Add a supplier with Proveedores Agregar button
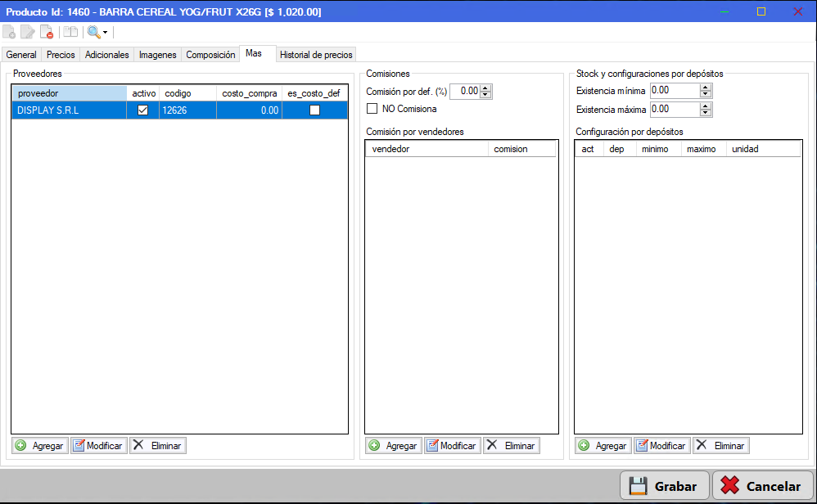817x504 pixels. 40,446
